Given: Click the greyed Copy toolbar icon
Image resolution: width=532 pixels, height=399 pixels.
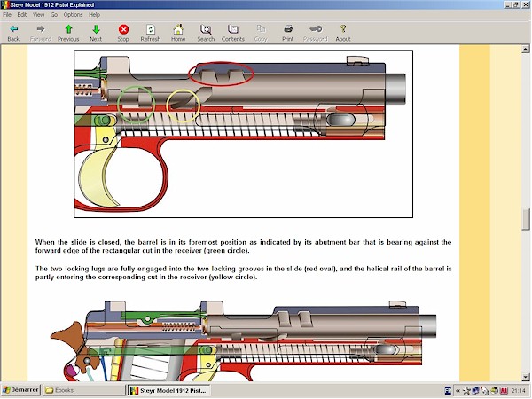Looking at the screenshot, I should coord(261,29).
